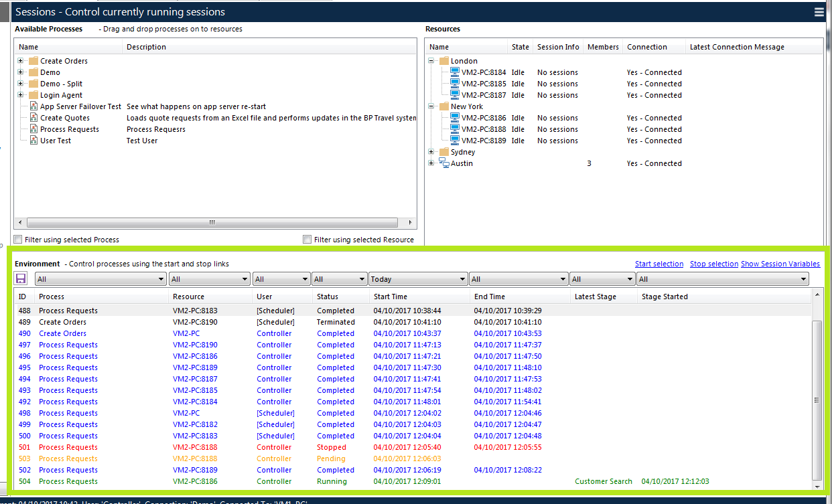Click the App Server Failover Test process icon
This screenshot has height=504, width=832.
(x=33, y=106)
